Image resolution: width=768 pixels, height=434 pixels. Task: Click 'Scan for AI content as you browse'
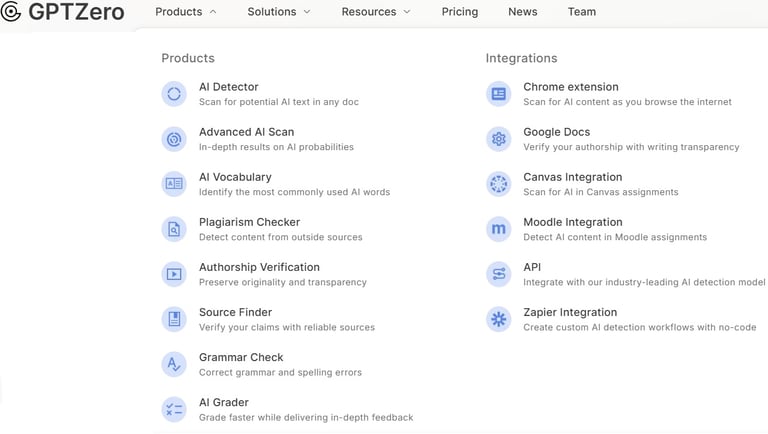click(627, 102)
